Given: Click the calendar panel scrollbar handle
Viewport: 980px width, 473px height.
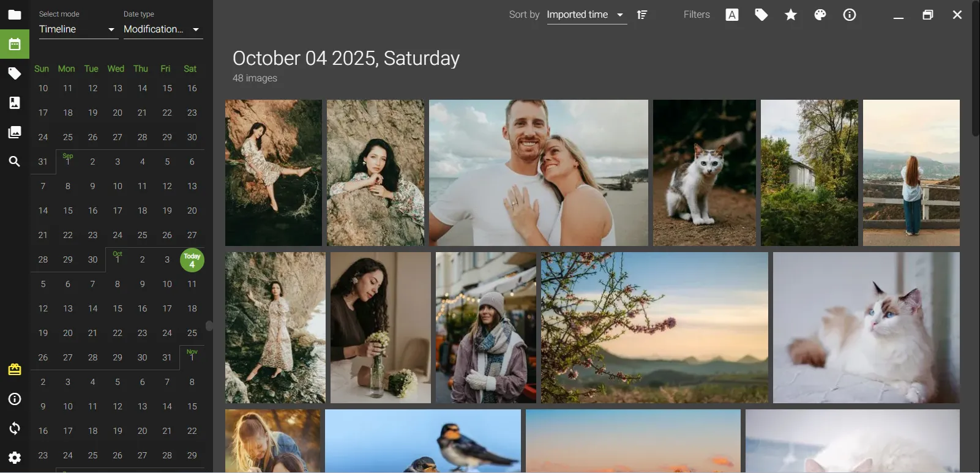Looking at the screenshot, I should [209, 326].
